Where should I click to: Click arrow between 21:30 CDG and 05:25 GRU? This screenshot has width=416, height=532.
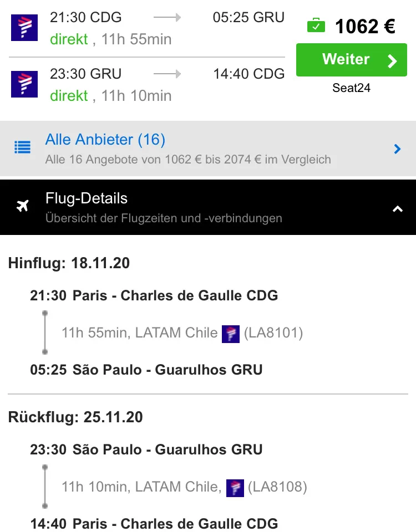point(168,18)
